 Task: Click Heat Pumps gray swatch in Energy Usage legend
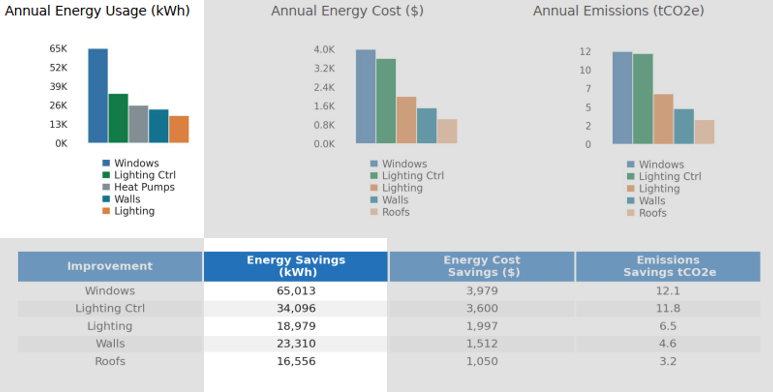[106, 187]
